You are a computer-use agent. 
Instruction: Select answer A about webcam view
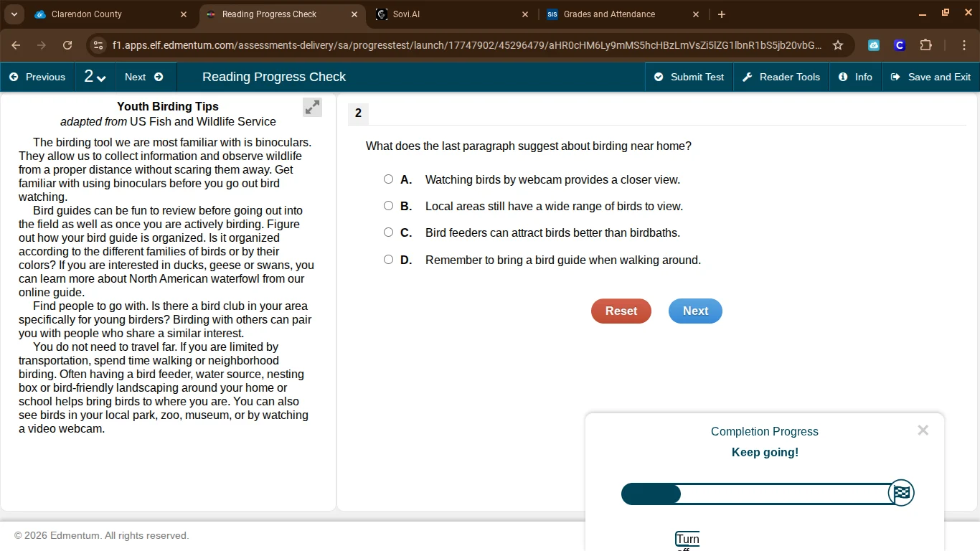point(388,179)
